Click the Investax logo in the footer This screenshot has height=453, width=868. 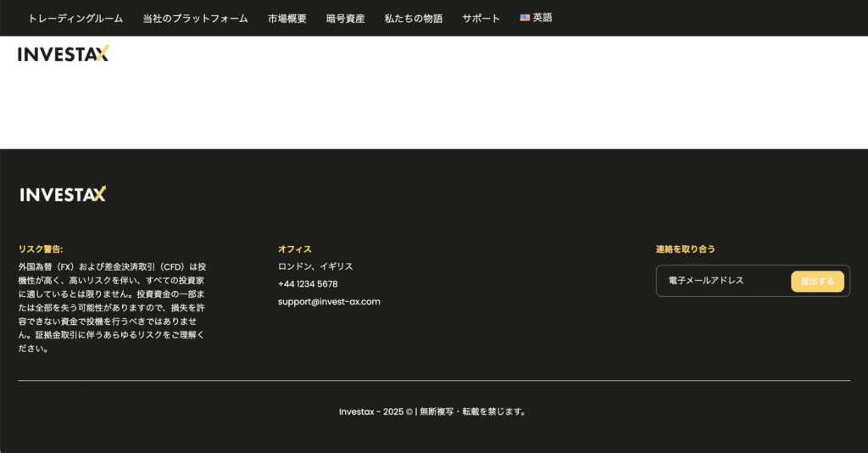pyautogui.click(x=64, y=194)
